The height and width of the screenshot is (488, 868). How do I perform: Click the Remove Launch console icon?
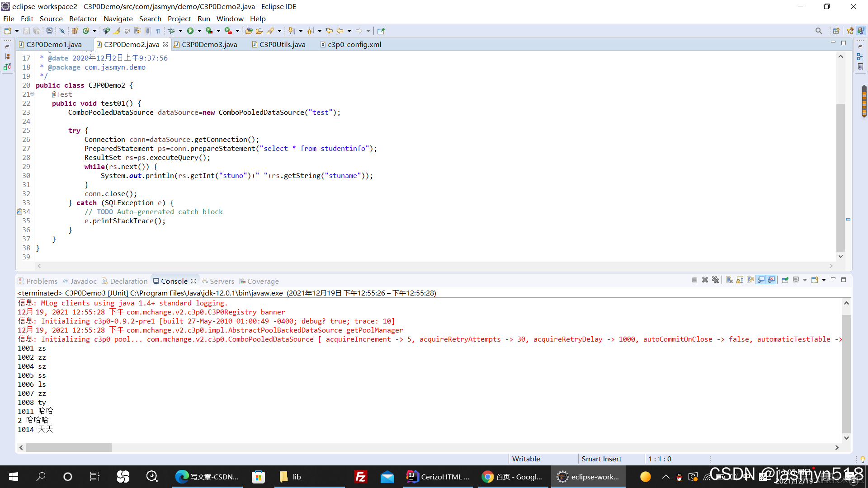tap(705, 280)
